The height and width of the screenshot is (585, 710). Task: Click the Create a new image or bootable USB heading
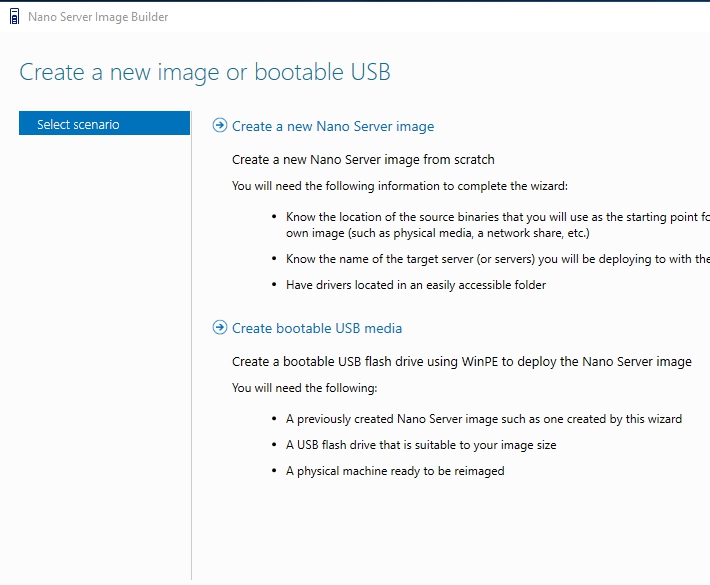(205, 72)
